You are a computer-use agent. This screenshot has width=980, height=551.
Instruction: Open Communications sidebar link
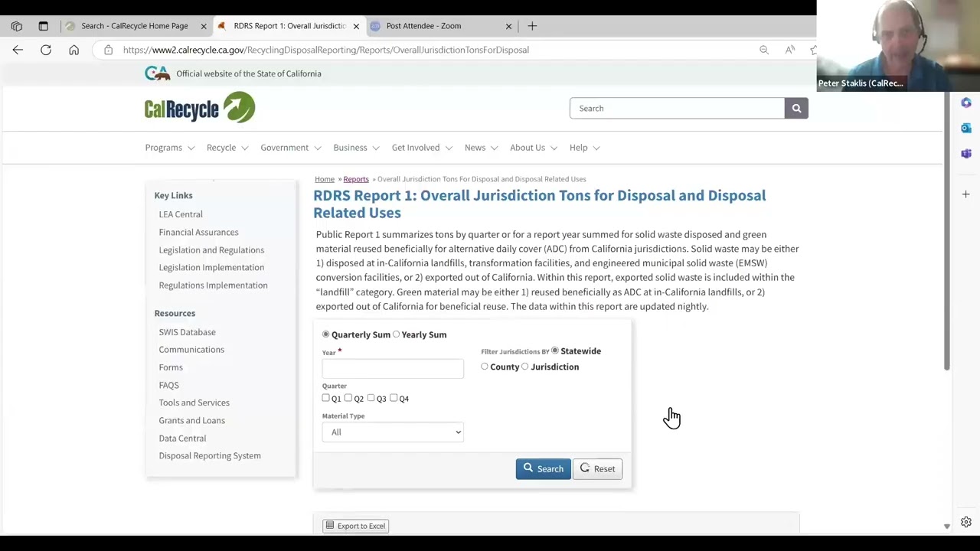pos(191,350)
